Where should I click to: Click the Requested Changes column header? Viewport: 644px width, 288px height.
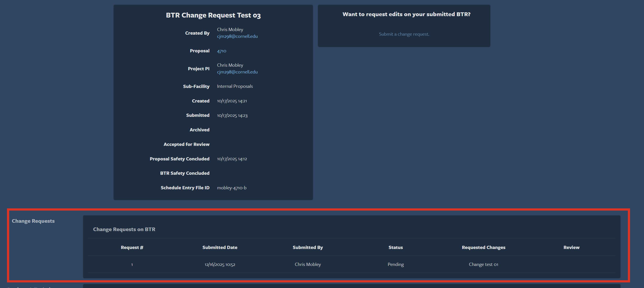pyautogui.click(x=483, y=247)
